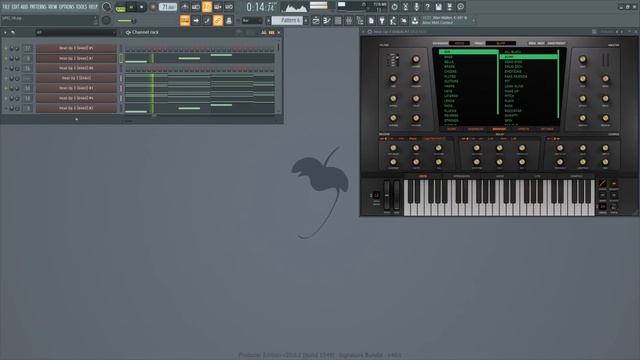Click the master volume slider in toolbar
640x360 pixels.
(x=126, y=20)
